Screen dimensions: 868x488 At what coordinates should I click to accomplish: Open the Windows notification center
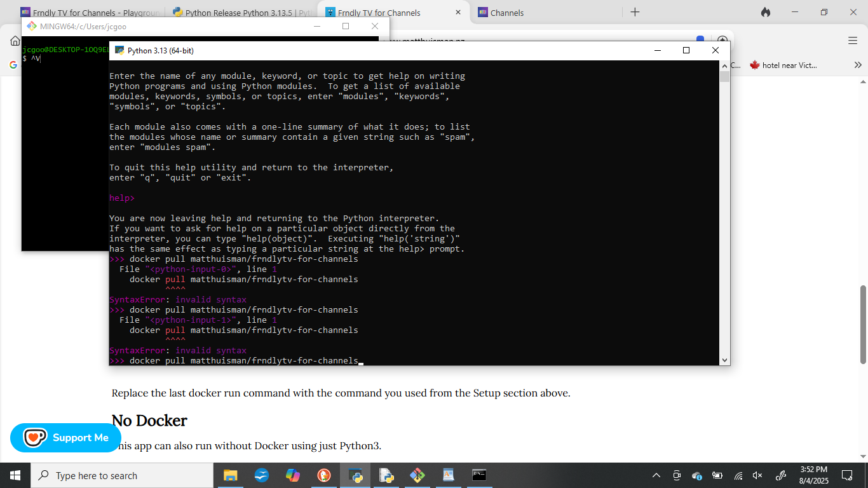(846, 475)
